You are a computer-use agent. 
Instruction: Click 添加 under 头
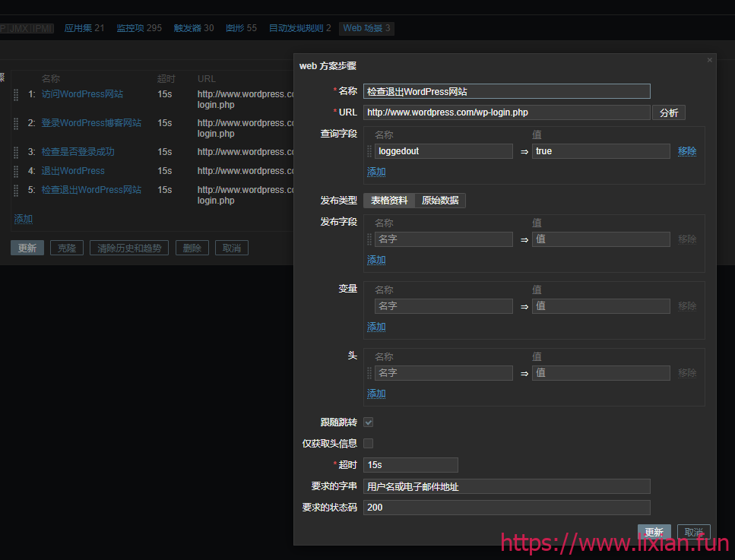[x=376, y=394]
